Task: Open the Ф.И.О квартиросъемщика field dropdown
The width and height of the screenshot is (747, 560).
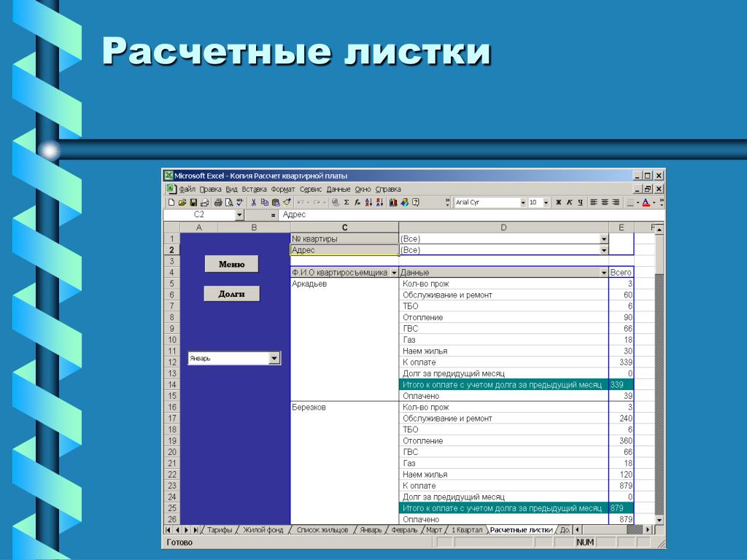Action: (394, 273)
